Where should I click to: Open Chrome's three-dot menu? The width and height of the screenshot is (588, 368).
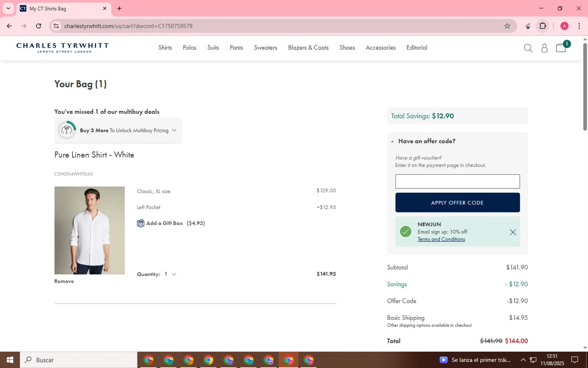(579, 26)
